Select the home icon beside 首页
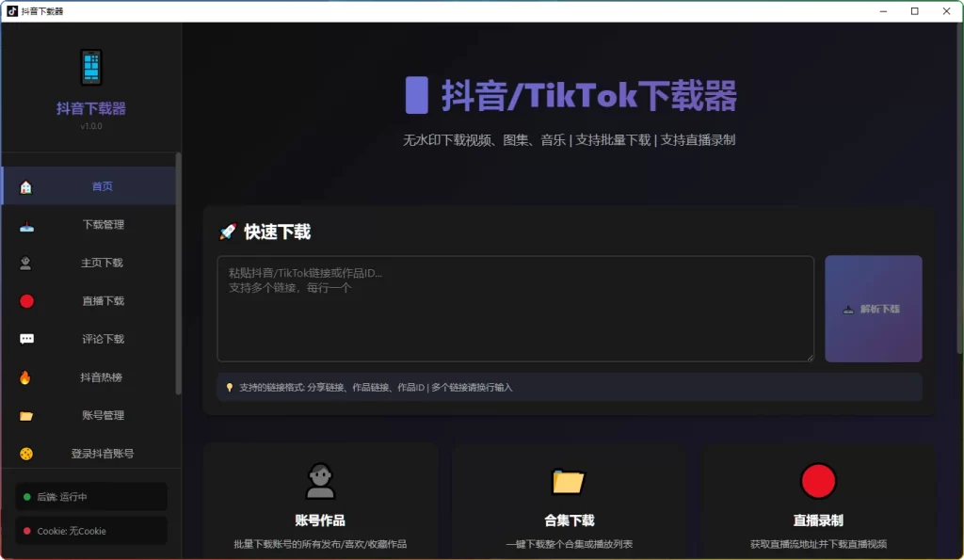Image resolution: width=964 pixels, height=560 pixels. coord(26,185)
